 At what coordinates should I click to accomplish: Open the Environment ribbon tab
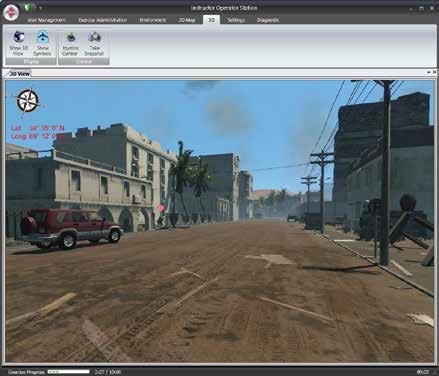click(x=153, y=20)
